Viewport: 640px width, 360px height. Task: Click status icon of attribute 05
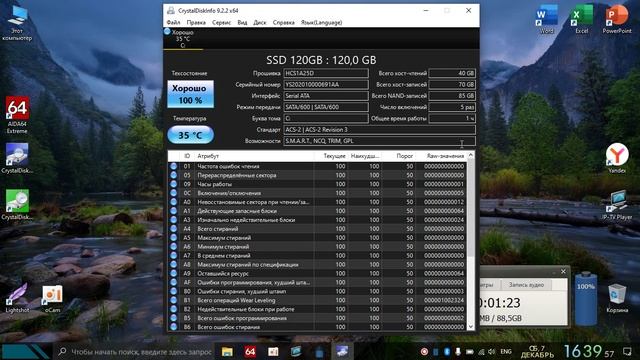173,175
